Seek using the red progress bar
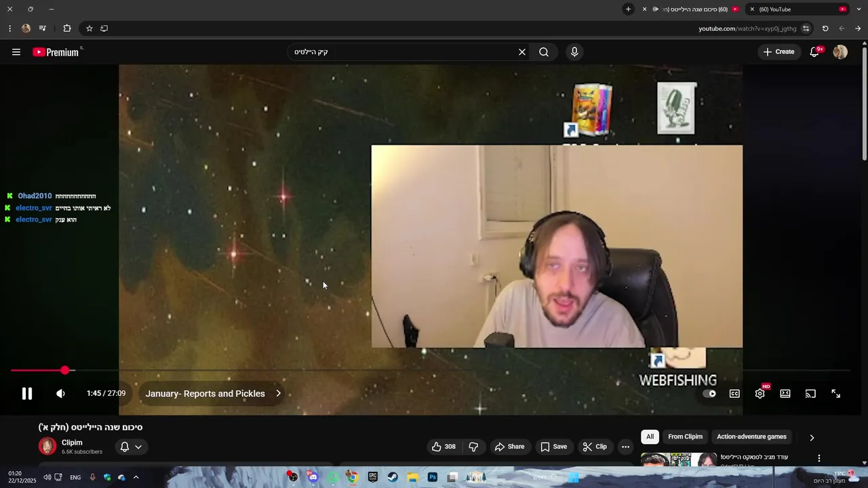 [431, 370]
